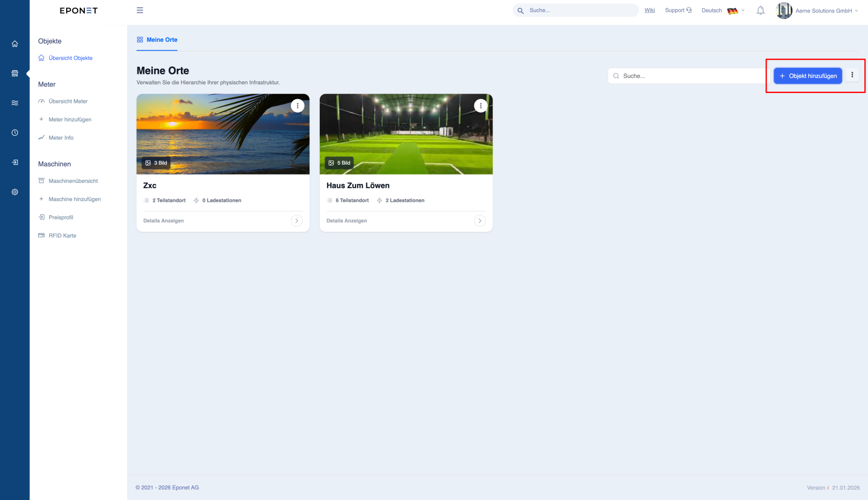
Task: Click the 5 Bild badge on Haus Zum Löwen
Action: click(x=339, y=163)
